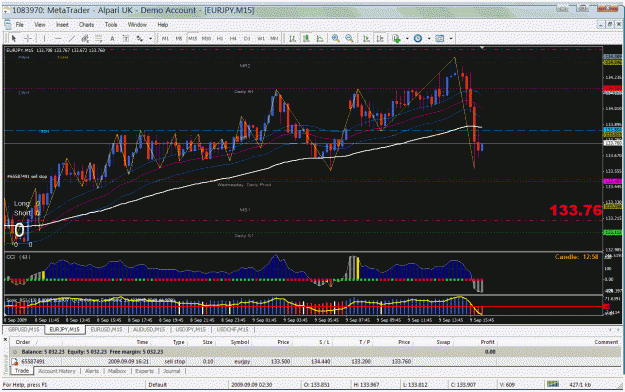The image size is (625, 392).
Task: Click the chart shift triangle marker atop chart
Action: click(x=483, y=48)
